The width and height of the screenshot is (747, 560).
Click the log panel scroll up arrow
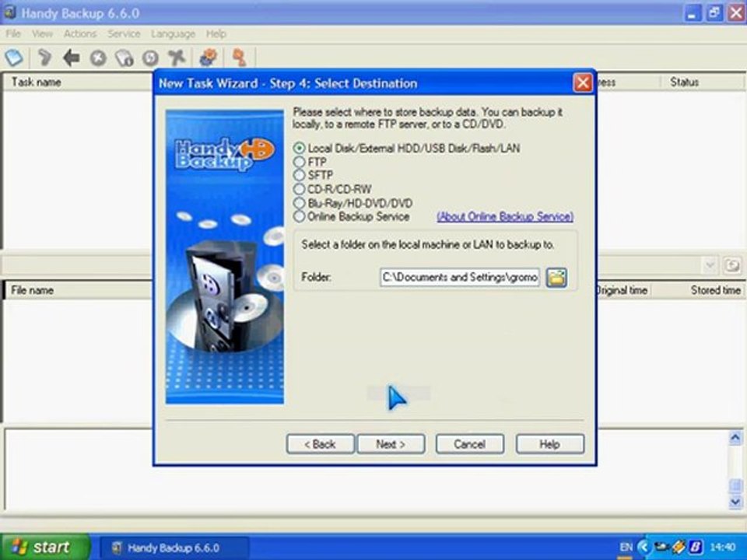(735, 438)
